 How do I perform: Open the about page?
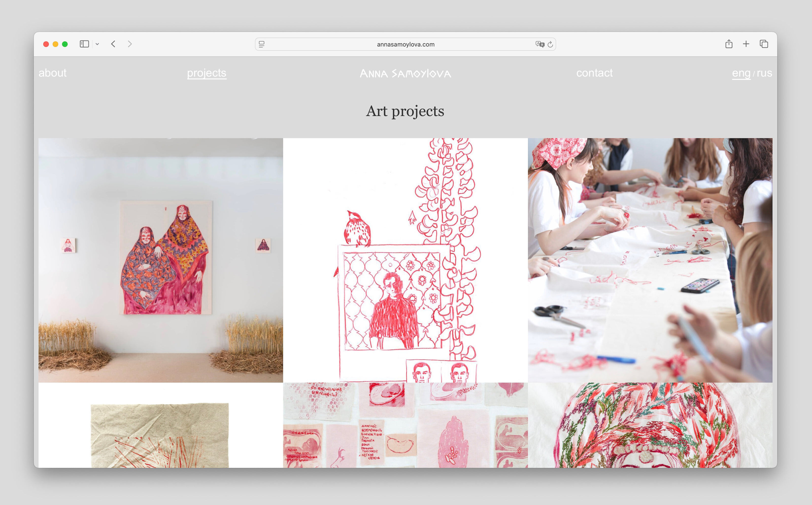(x=53, y=73)
